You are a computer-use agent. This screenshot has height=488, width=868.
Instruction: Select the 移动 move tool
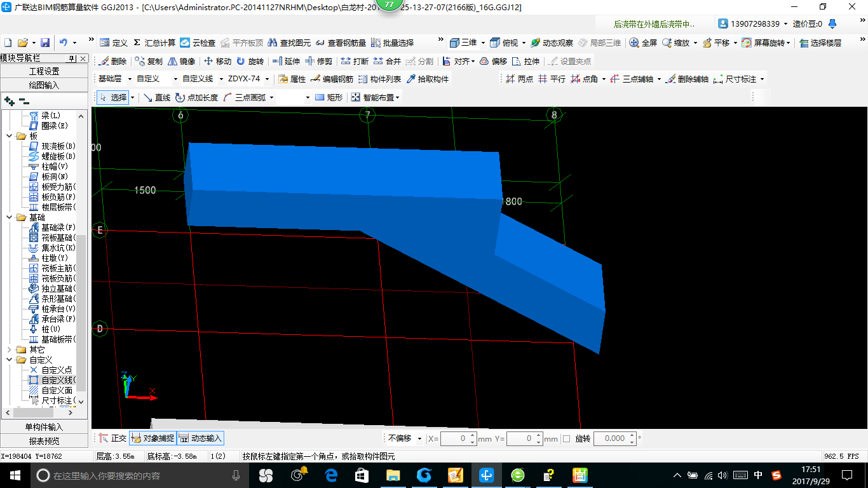[218, 61]
